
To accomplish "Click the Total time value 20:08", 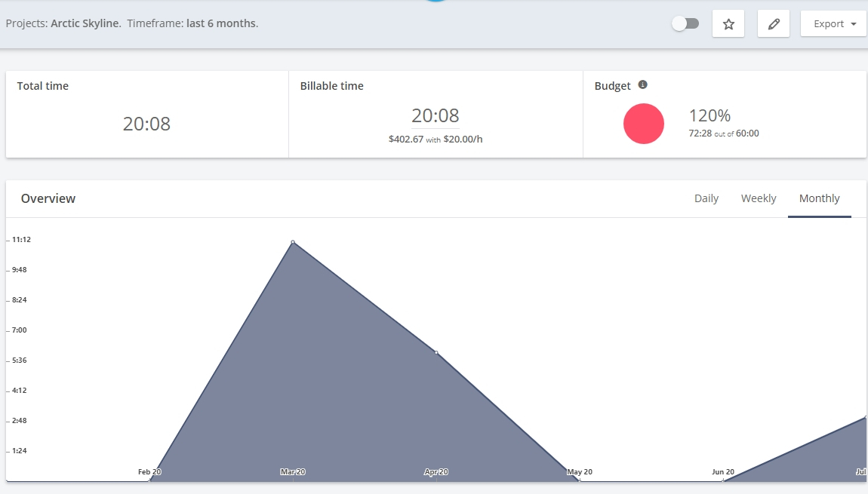I will tap(148, 124).
